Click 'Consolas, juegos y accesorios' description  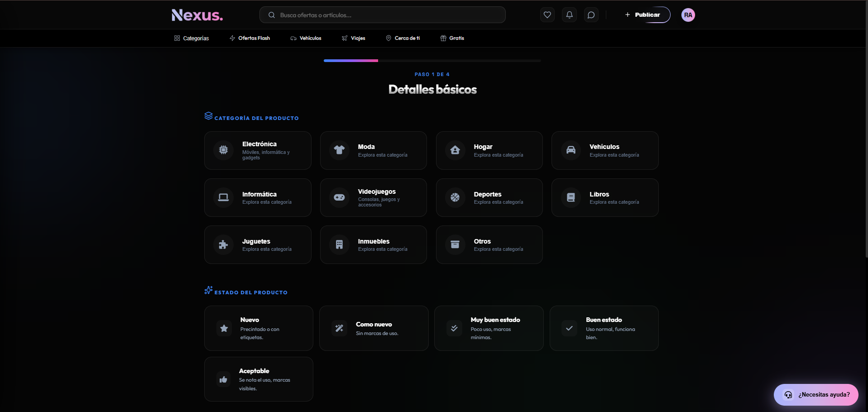379,202
